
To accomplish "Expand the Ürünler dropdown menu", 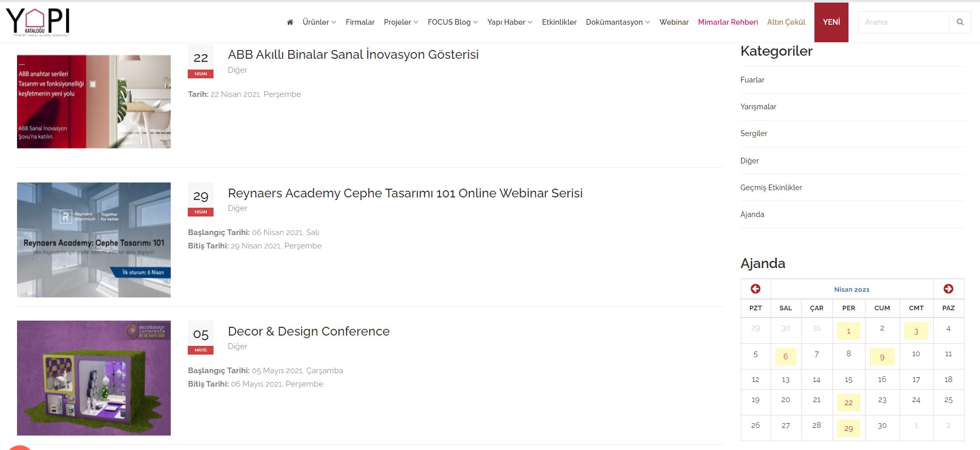I will click(319, 22).
